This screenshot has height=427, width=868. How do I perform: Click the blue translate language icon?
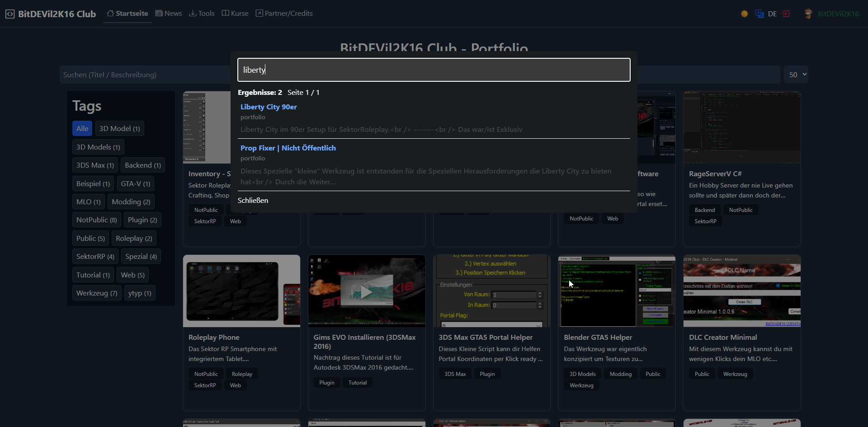(759, 14)
